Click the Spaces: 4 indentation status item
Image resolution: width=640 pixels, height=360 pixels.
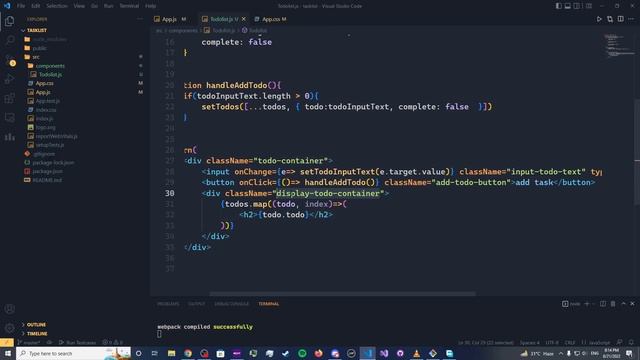pyautogui.click(x=529, y=343)
